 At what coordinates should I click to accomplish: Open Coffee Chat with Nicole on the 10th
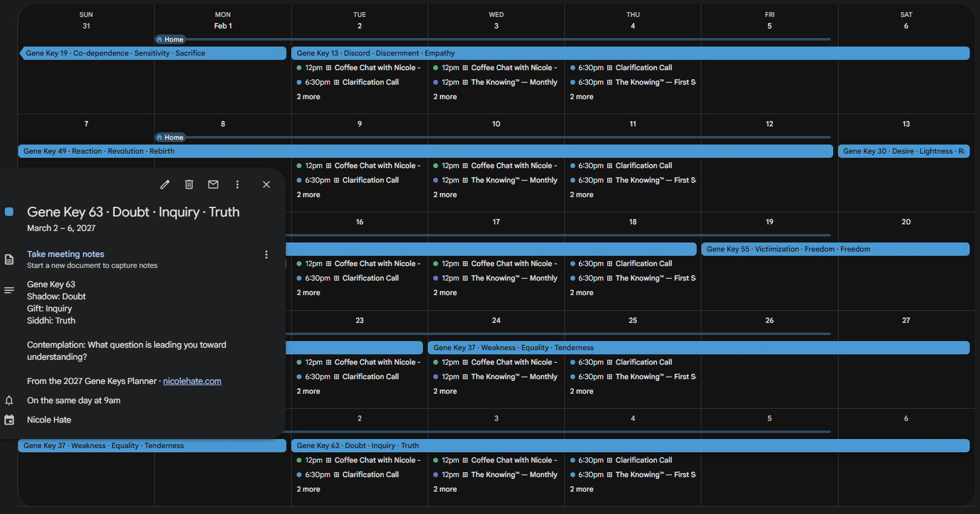(x=495, y=166)
